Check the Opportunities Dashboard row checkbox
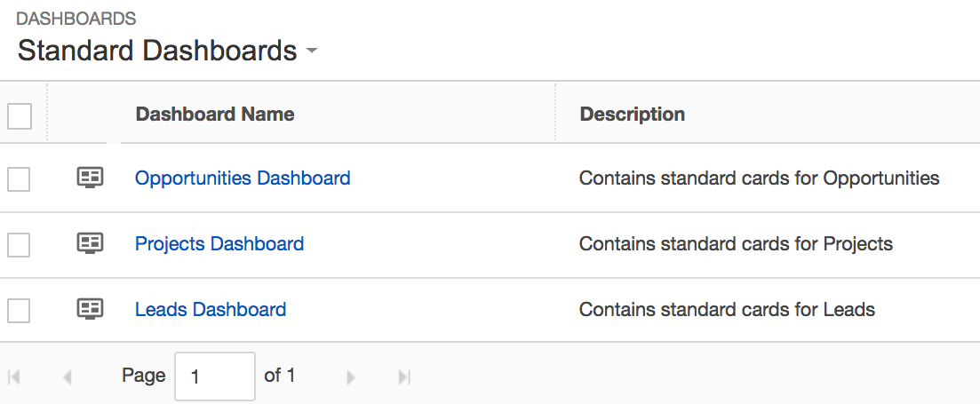Image resolution: width=980 pixels, height=404 pixels. [x=19, y=180]
